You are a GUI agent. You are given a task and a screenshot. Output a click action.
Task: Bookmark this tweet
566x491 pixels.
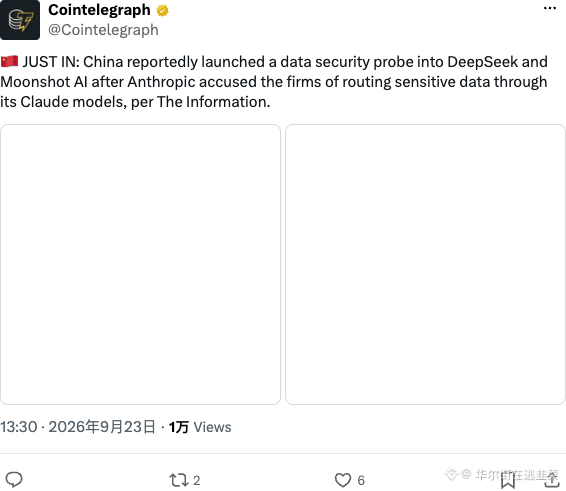tap(508, 481)
